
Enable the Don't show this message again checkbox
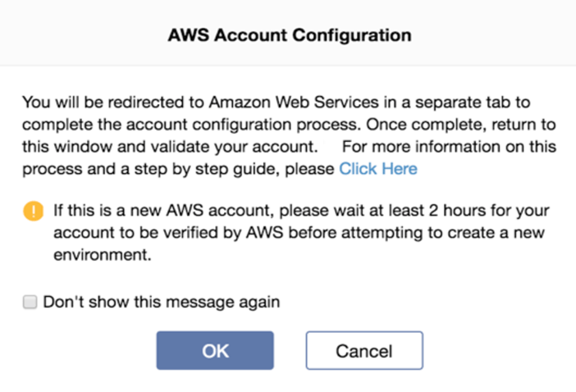pos(30,303)
